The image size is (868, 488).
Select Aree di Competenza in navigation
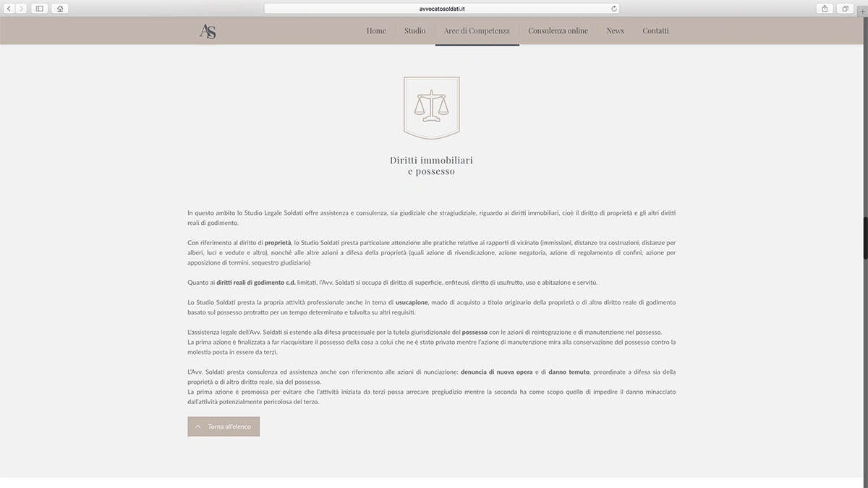477,31
